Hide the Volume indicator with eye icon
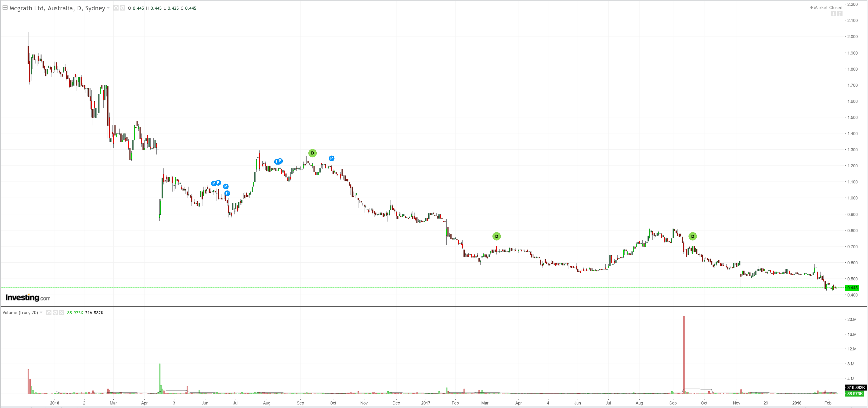This screenshot has width=868, height=408. point(49,313)
